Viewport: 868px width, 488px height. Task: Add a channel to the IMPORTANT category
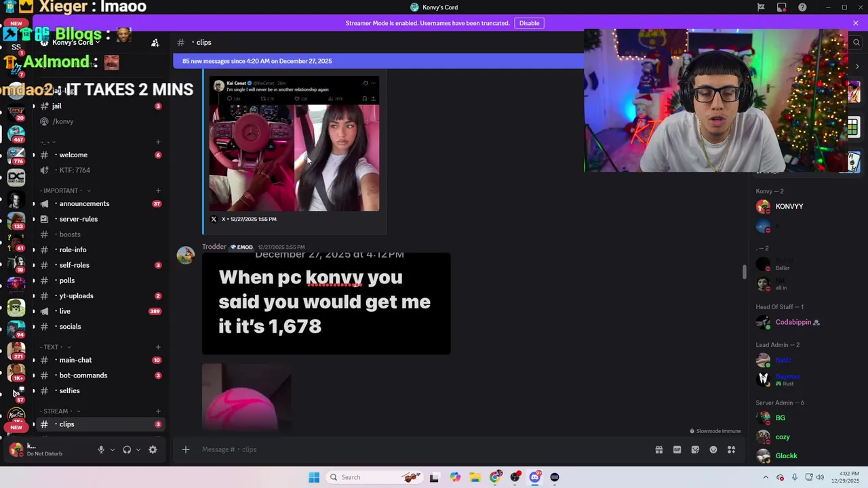[x=158, y=191]
